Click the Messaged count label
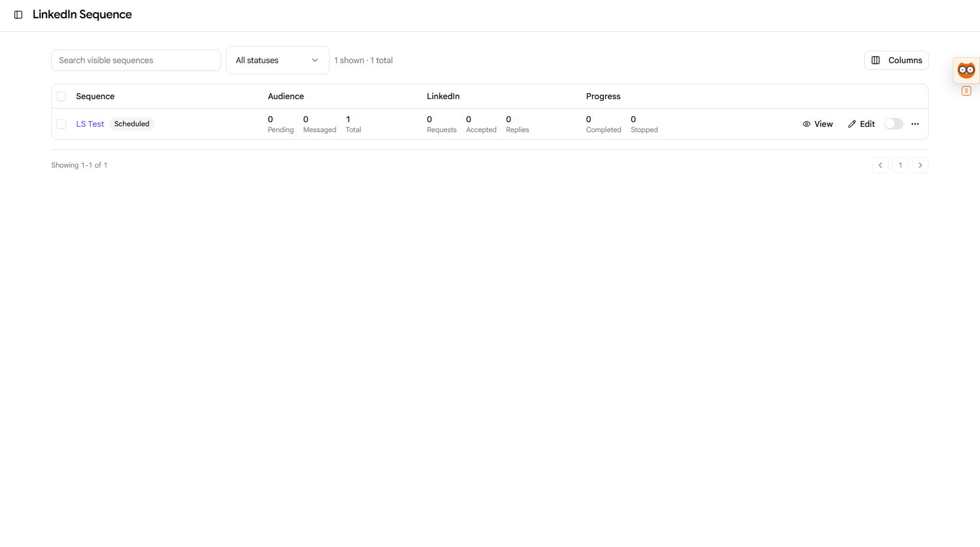This screenshot has height=547, width=980. pyautogui.click(x=320, y=130)
